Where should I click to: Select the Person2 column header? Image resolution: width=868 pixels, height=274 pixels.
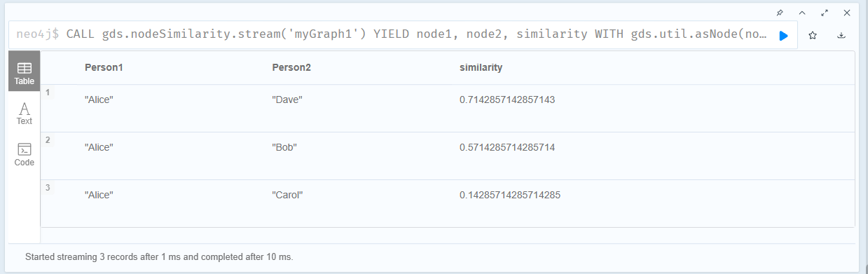[x=291, y=67]
